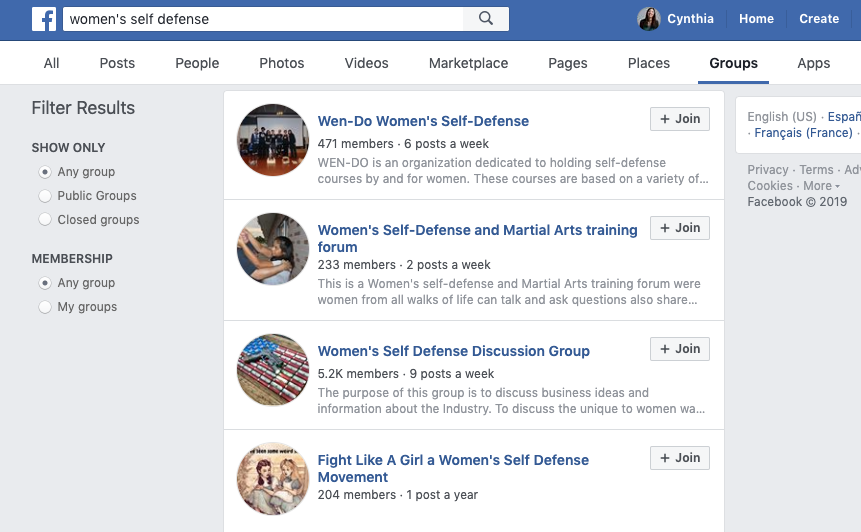861x532 pixels.
Task: Switch to the Pages tab
Action: [568, 63]
